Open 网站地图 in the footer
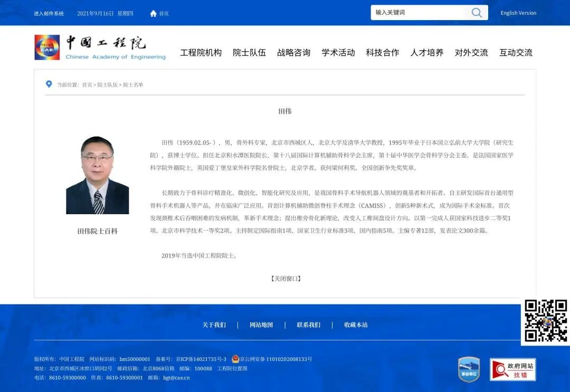Viewport: 570px width, 392px height. [261, 325]
